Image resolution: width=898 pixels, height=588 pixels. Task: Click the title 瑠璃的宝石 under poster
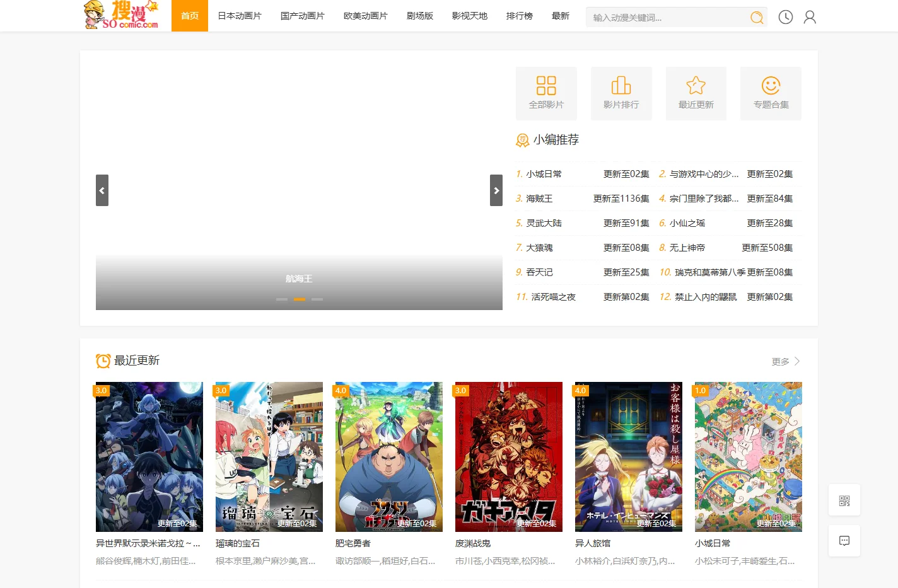[x=238, y=543]
